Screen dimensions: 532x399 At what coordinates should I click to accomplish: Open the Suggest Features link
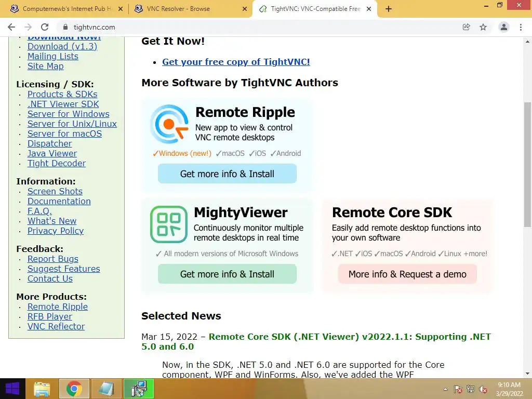(x=64, y=269)
